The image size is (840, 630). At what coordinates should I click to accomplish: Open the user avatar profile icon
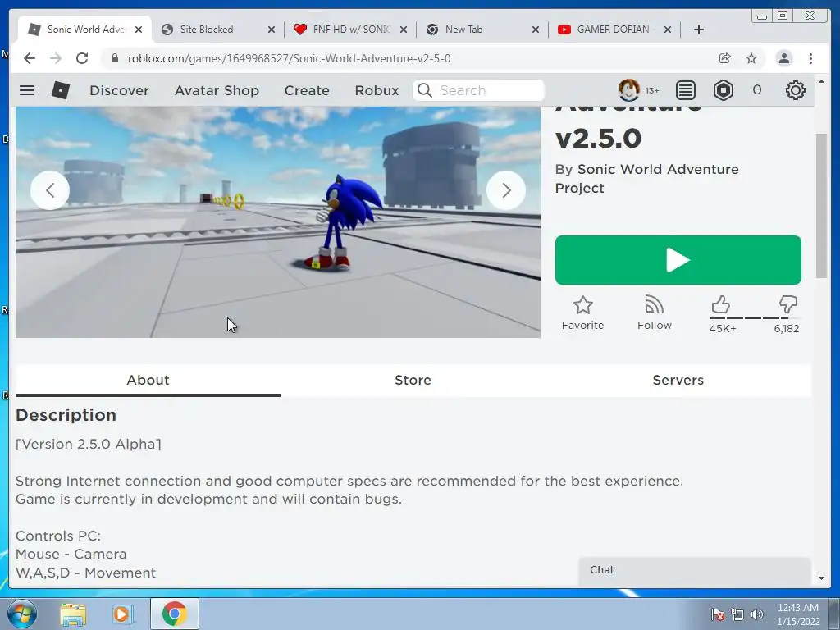628,90
